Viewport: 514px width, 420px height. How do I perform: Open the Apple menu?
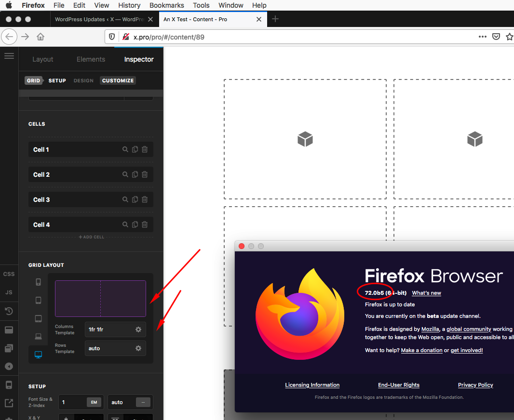point(9,5)
